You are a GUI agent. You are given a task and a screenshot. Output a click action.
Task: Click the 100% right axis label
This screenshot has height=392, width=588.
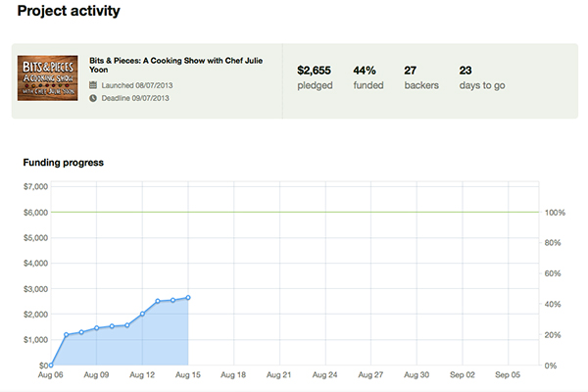point(555,213)
